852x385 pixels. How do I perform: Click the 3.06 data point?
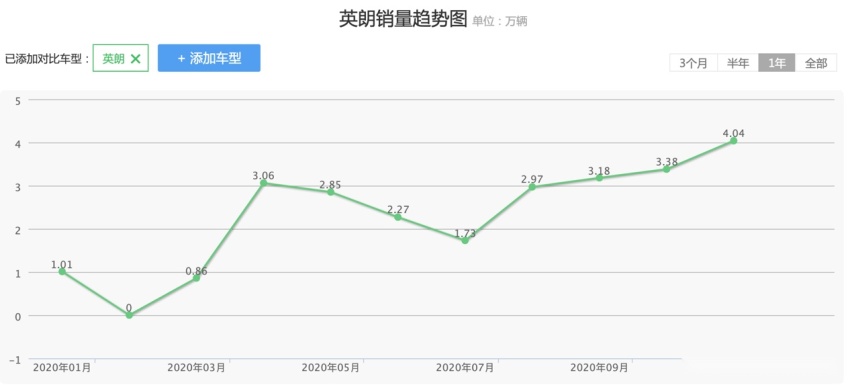(264, 183)
